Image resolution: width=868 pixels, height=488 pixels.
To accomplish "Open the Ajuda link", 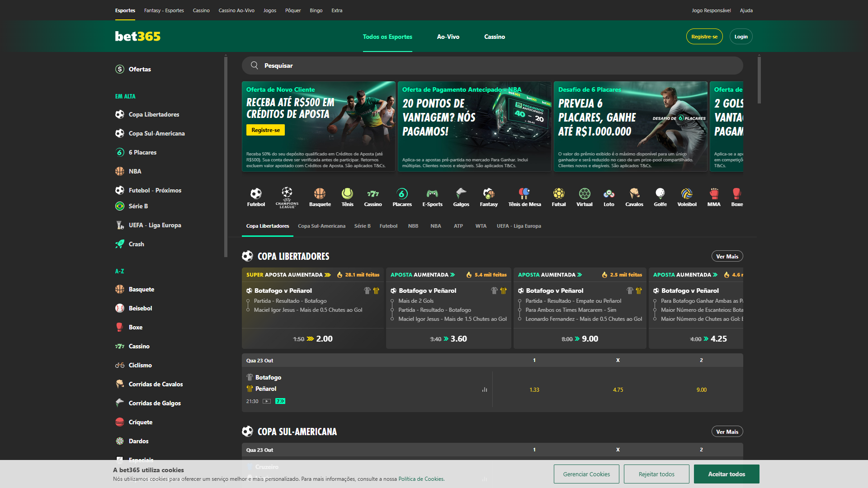I will pos(746,10).
